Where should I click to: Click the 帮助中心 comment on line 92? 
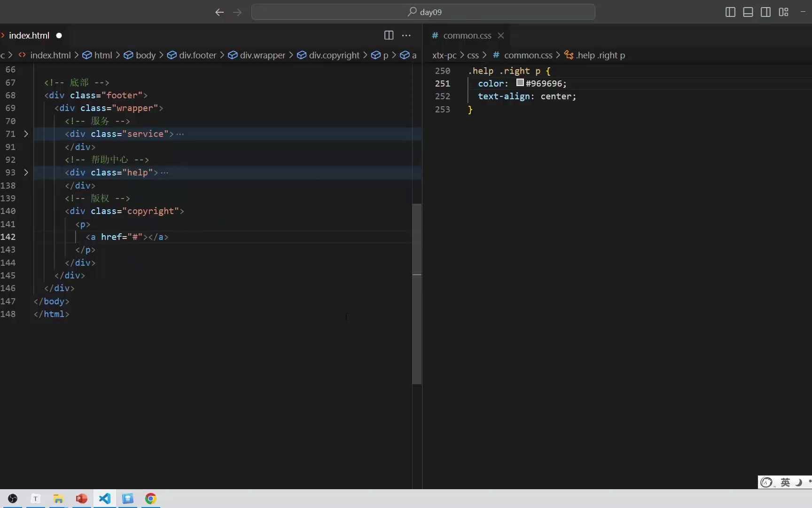point(107,160)
